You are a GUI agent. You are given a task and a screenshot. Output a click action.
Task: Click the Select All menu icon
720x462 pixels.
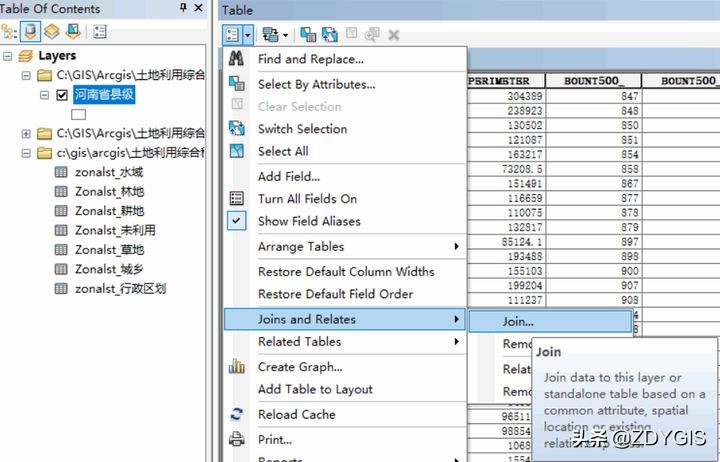(x=236, y=151)
